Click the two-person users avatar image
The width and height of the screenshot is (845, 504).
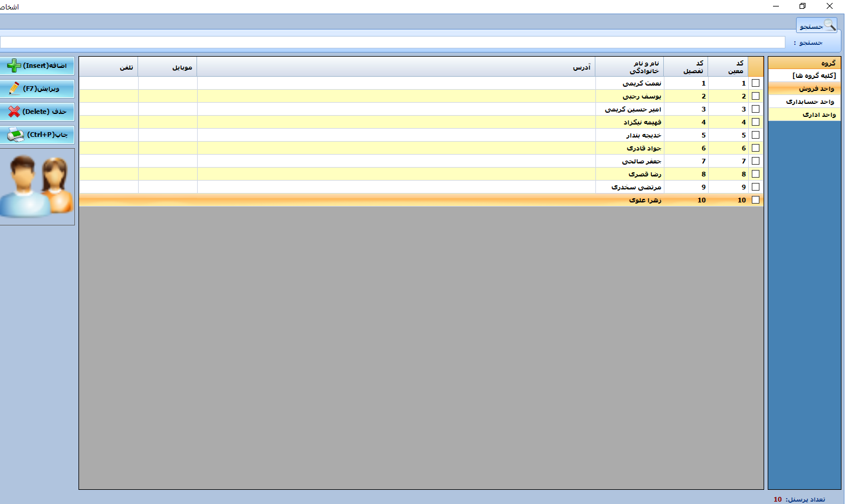(x=37, y=186)
